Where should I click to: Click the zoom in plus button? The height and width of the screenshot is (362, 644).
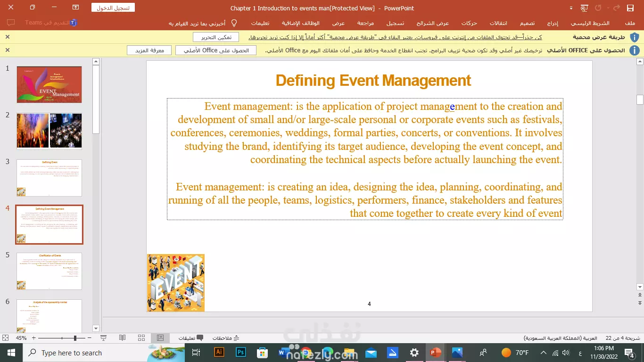[33, 338]
